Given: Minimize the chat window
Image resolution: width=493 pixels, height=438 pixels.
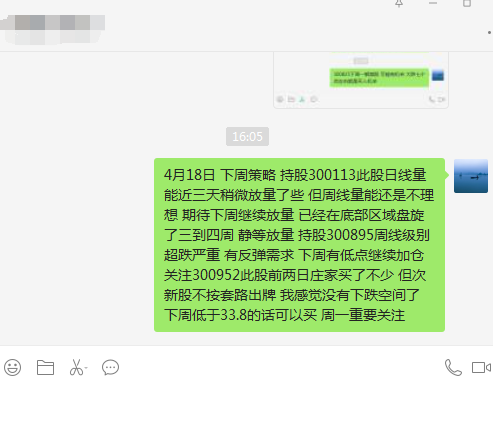Looking at the screenshot, I should (433, 3).
